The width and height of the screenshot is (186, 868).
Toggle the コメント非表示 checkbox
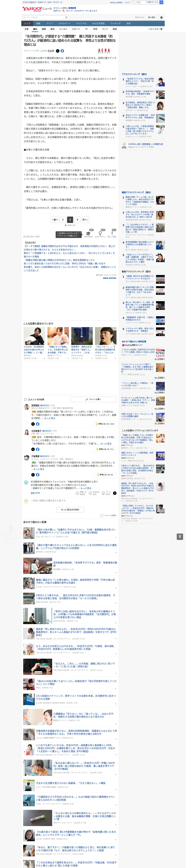point(102,516)
